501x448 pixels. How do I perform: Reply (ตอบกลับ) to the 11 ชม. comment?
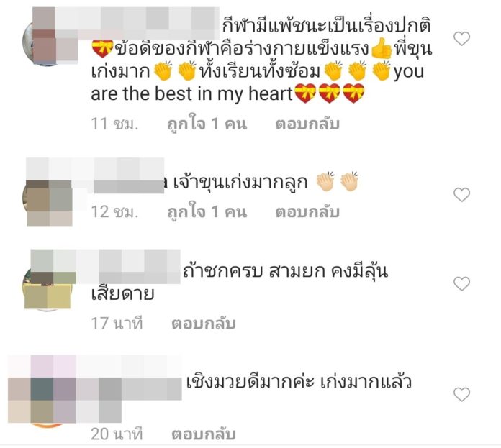click(307, 124)
